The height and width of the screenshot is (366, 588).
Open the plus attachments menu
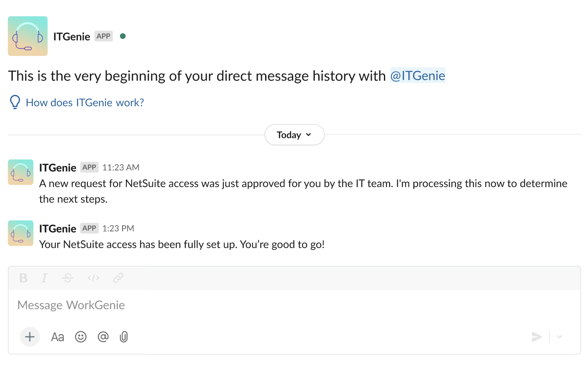[30, 336]
